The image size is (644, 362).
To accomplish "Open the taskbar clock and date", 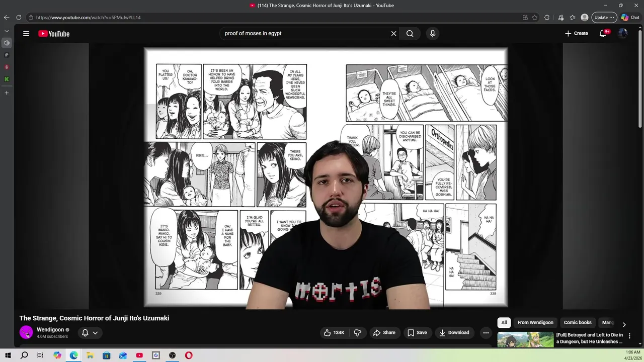I will [633, 355].
